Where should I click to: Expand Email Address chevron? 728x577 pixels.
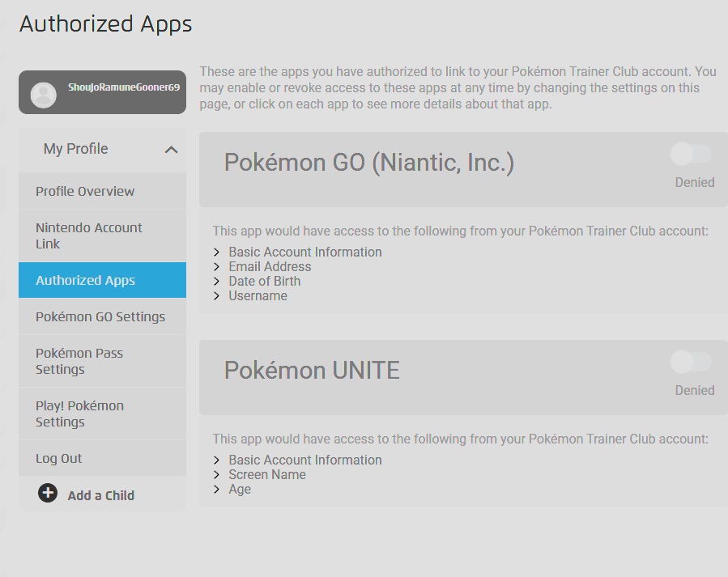tap(216, 267)
